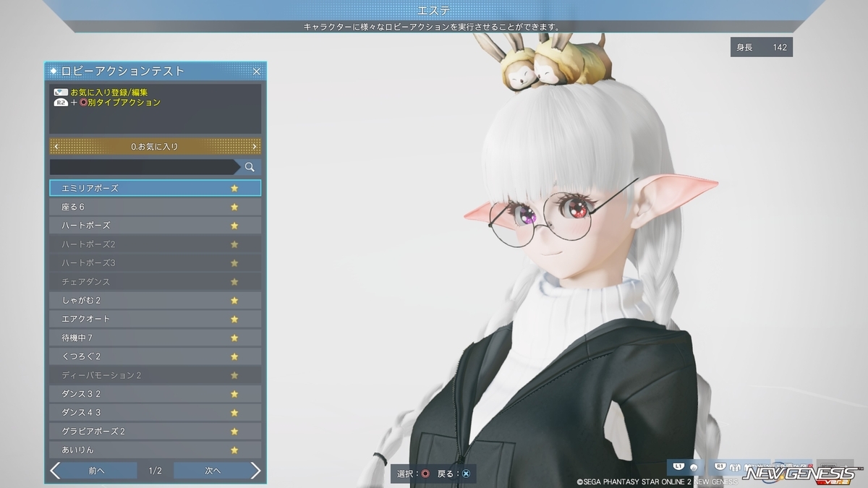868x488 pixels.
Task: Click the search magnifier icon
Action: 250,167
